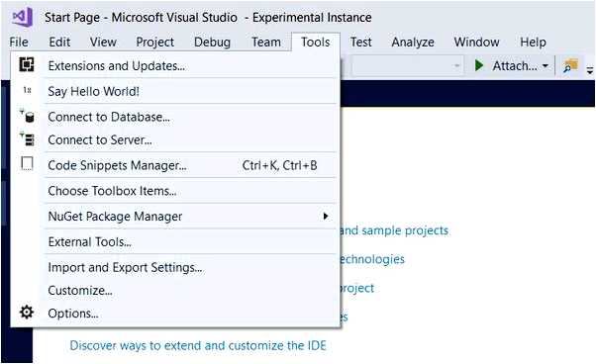Click the Visual Studio logo icon
The width and height of the screenshot is (596, 364).
23,17
